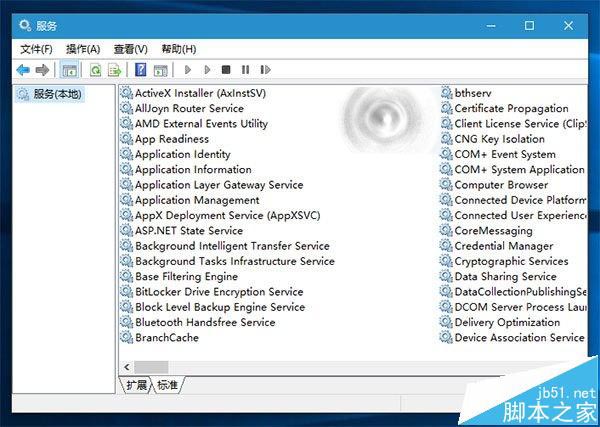The width and height of the screenshot is (600, 427).
Task: Minimize the Services window
Action: tap(491, 26)
